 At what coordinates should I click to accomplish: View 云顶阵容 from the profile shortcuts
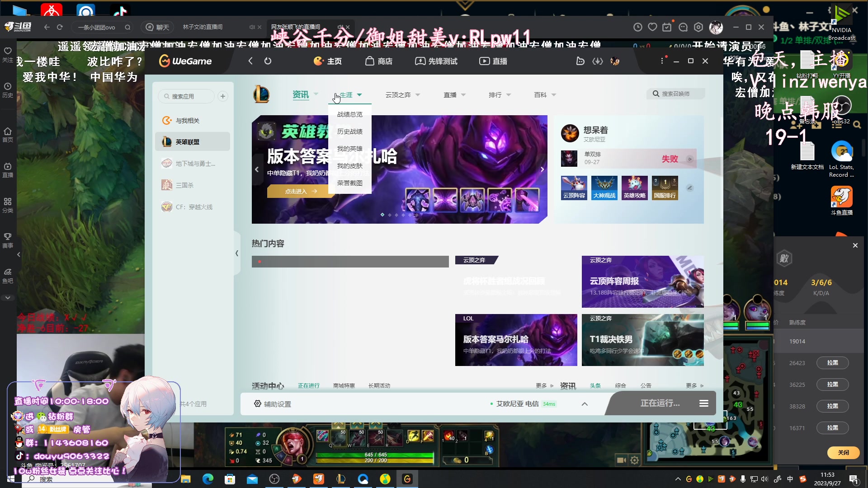[574, 188]
